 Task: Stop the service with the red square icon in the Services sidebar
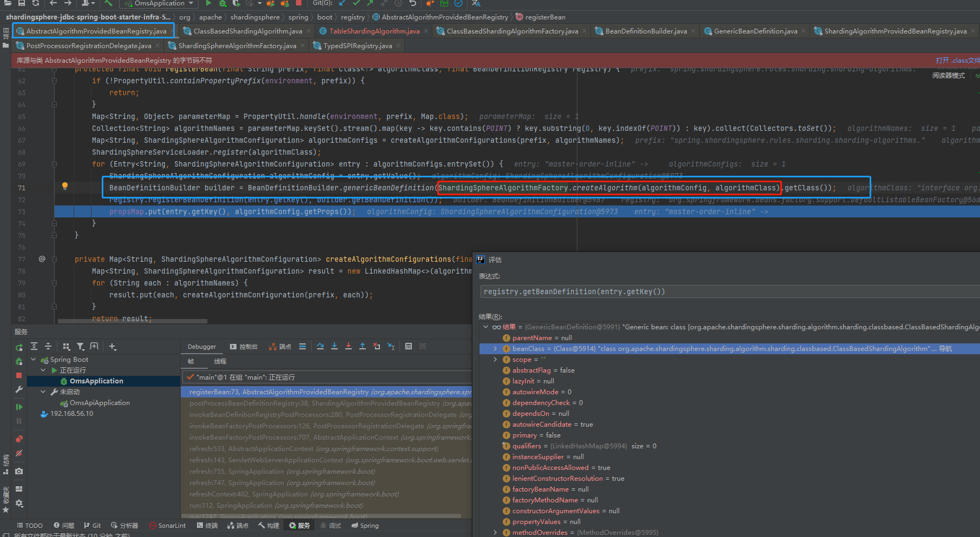pos(19,375)
